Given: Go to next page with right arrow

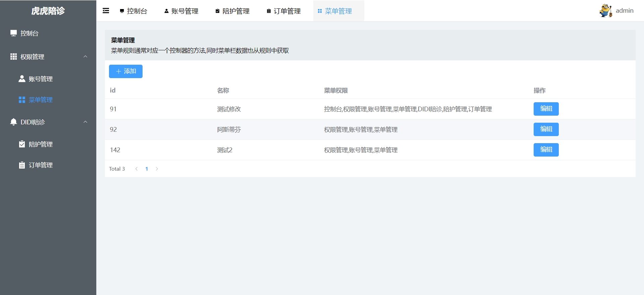Looking at the screenshot, I should click(157, 169).
